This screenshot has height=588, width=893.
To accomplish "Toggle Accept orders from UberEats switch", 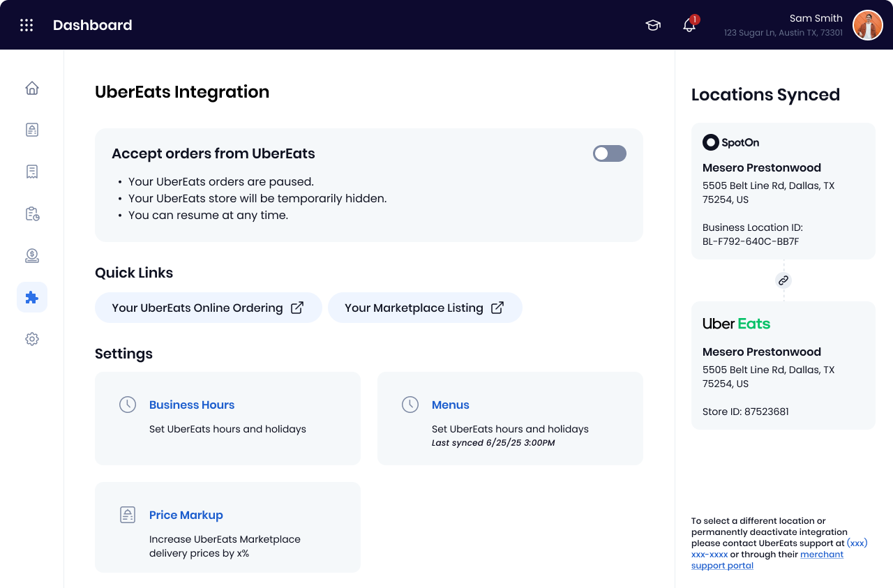I will click(x=609, y=153).
